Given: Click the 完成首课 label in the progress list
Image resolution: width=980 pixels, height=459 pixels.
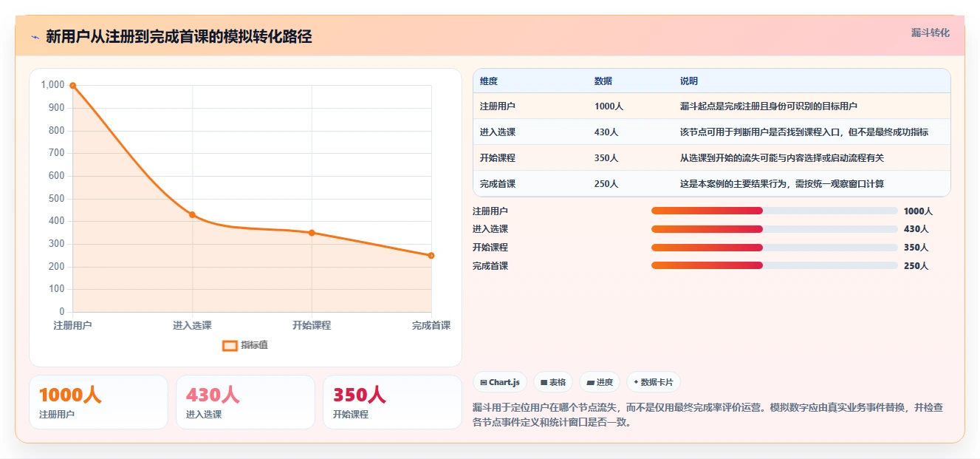Looking at the screenshot, I should tap(490, 266).
